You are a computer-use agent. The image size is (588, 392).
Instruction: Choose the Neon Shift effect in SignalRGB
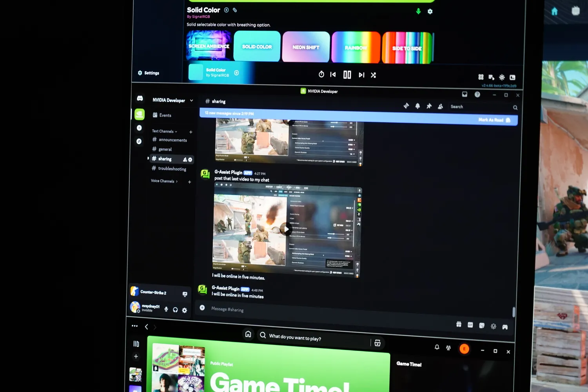click(306, 47)
